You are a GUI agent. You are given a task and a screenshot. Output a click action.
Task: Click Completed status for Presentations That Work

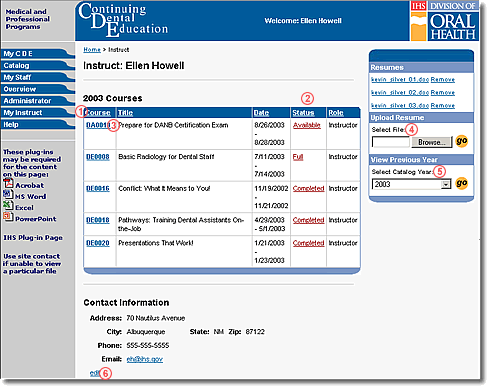[309, 243]
